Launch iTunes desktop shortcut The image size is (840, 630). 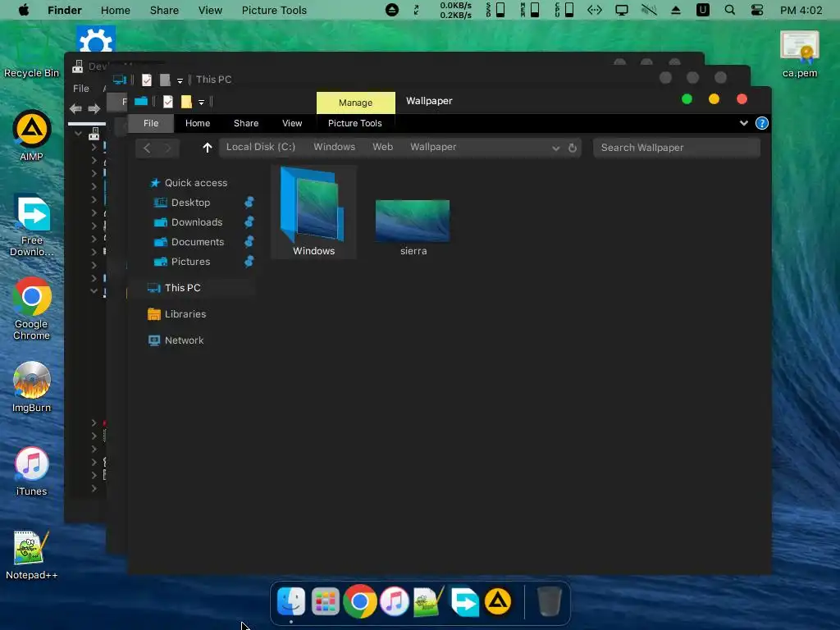pos(32,471)
